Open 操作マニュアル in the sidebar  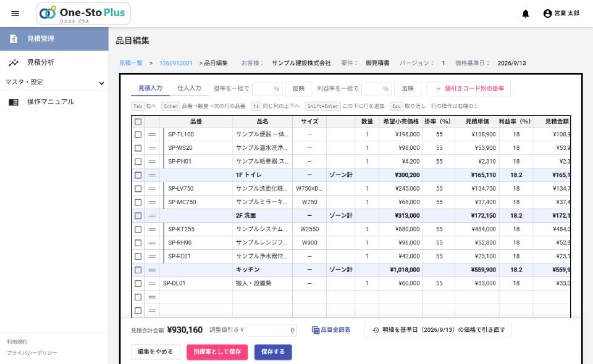click(x=54, y=102)
